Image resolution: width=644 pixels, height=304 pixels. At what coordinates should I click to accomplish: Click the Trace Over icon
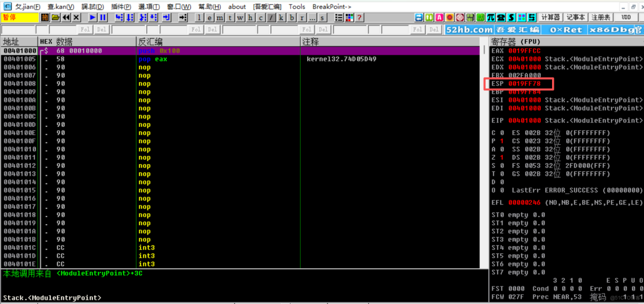coord(153,17)
